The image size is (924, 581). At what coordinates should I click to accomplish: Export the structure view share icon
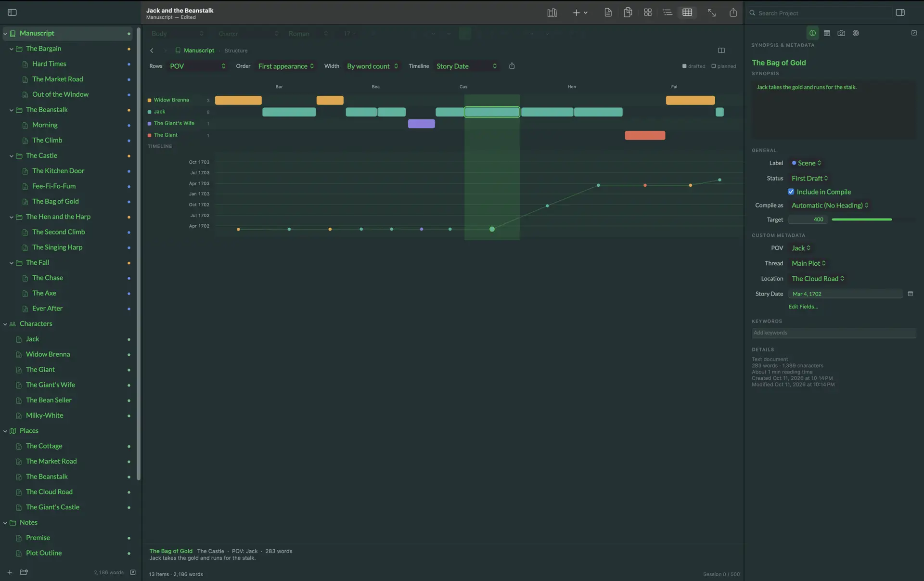coord(512,66)
